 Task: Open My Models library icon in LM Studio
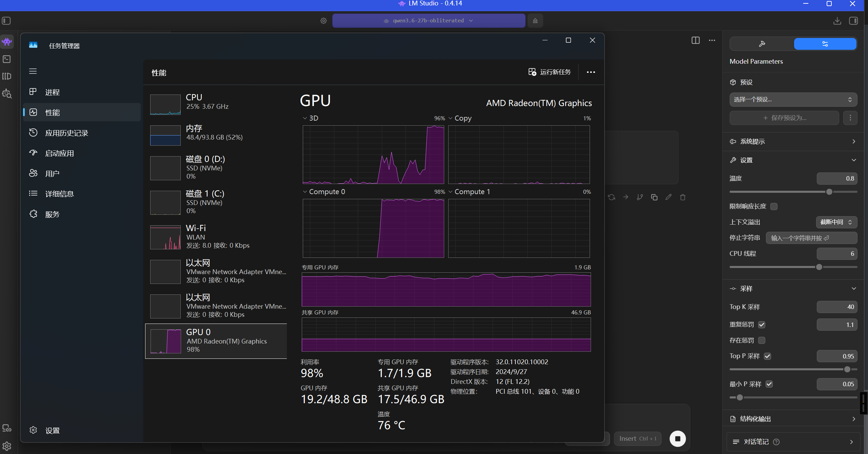click(x=7, y=76)
